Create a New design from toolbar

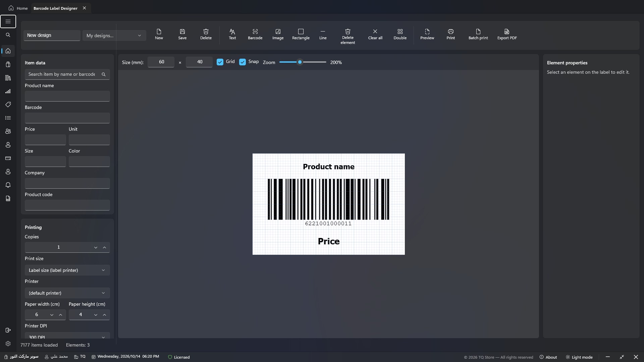(x=159, y=34)
